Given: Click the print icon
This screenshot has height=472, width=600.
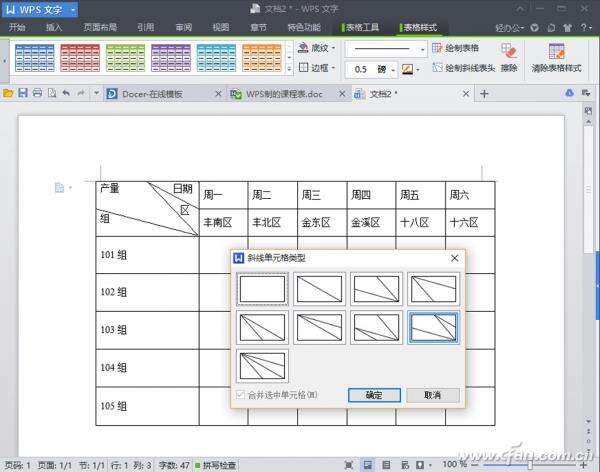Looking at the screenshot, I should click(37, 93).
